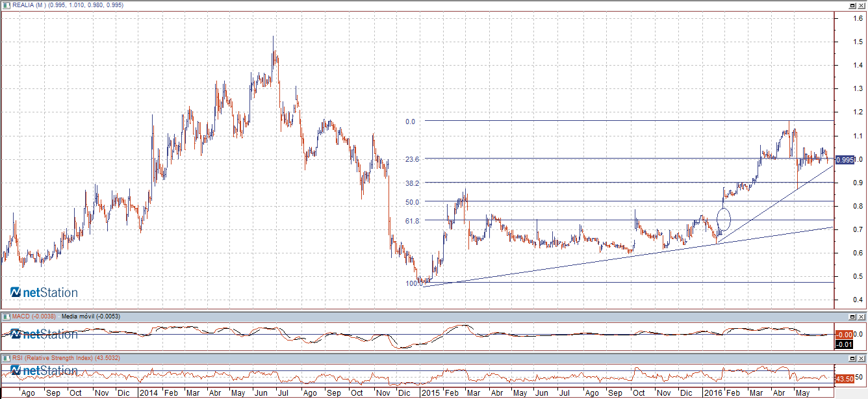This screenshot has width=868, height=399.
Task: Click the 2015 year label on time axis
Action: tap(431, 393)
